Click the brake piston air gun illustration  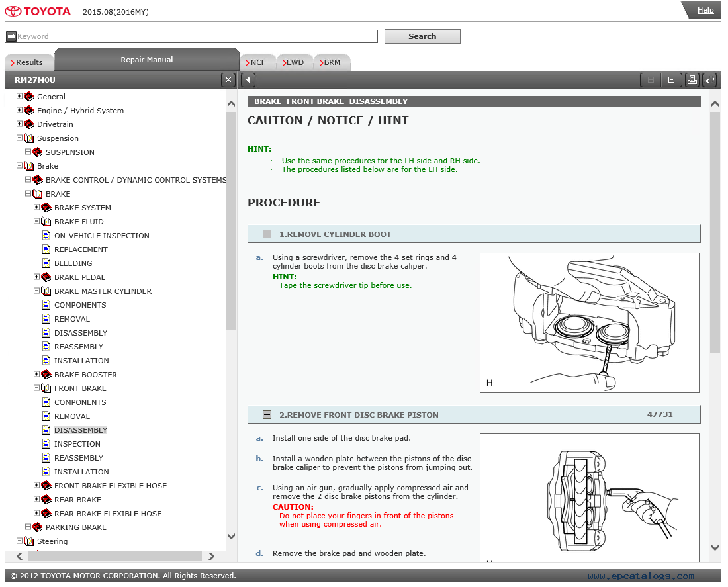[x=589, y=498]
